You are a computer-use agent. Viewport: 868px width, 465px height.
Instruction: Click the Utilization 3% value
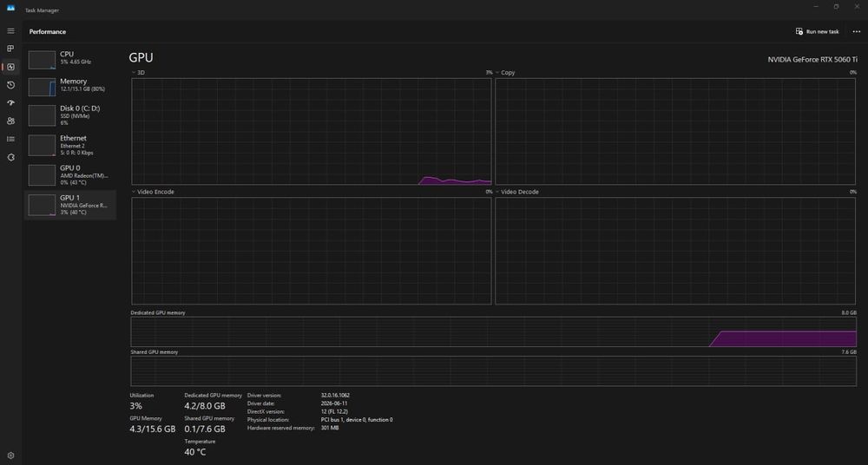tap(135, 406)
